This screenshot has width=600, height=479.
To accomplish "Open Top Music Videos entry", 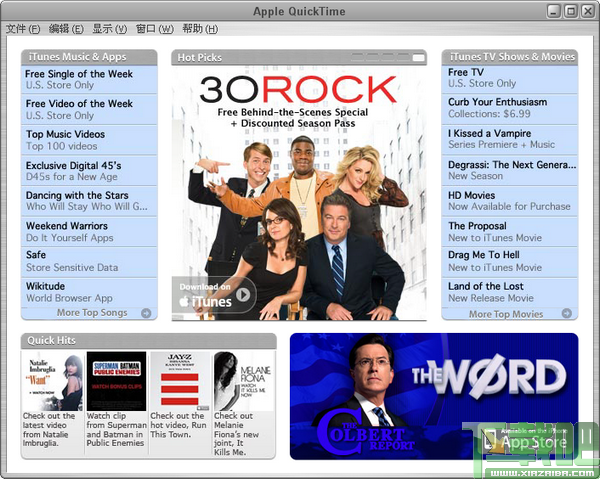I will (x=89, y=140).
